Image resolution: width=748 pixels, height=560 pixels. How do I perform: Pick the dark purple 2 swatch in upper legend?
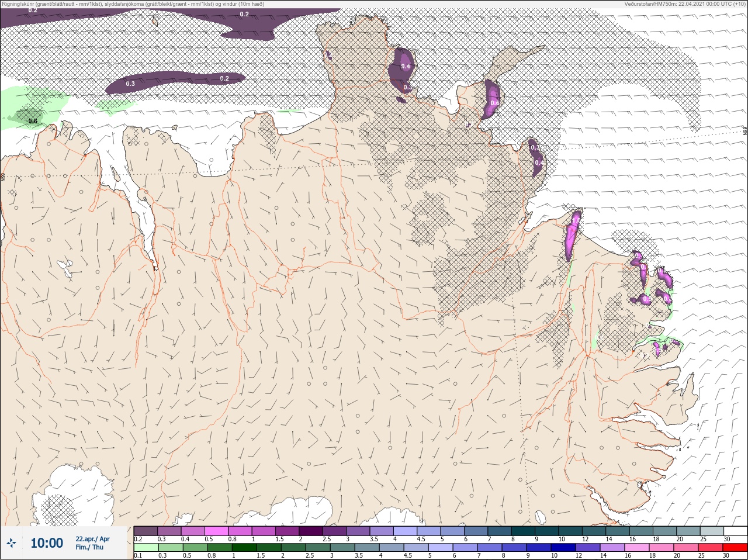pos(311,530)
